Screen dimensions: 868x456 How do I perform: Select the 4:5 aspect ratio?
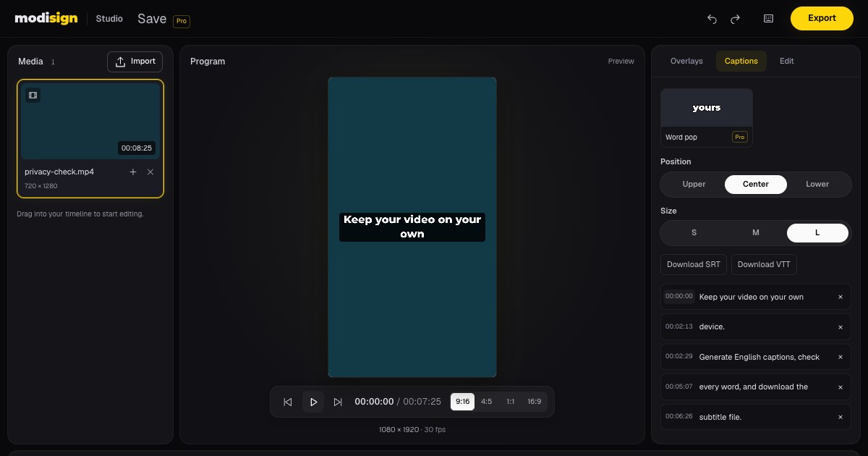(x=486, y=402)
